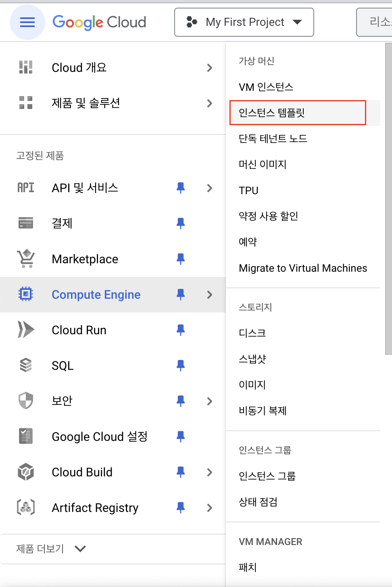Unpin Cloud Build from pinned products
The width and height of the screenshot is (392, 587).
coord(181,472)
